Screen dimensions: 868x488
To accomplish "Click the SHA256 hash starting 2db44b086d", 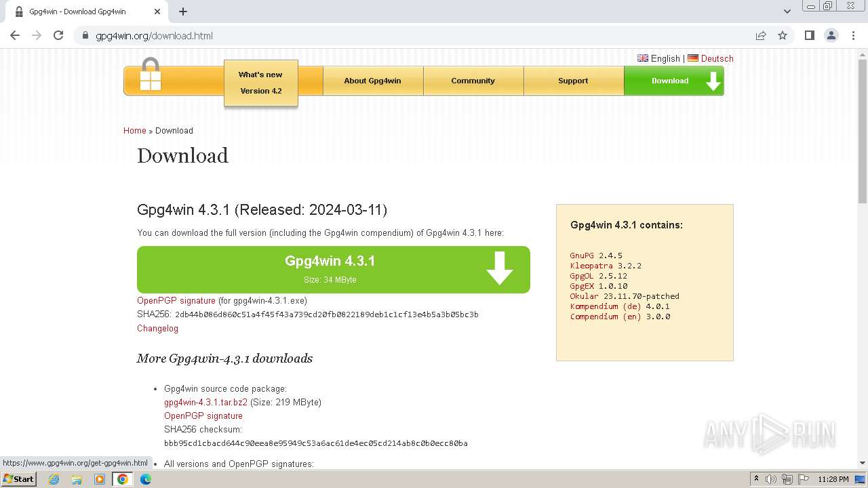I will 327,314.
